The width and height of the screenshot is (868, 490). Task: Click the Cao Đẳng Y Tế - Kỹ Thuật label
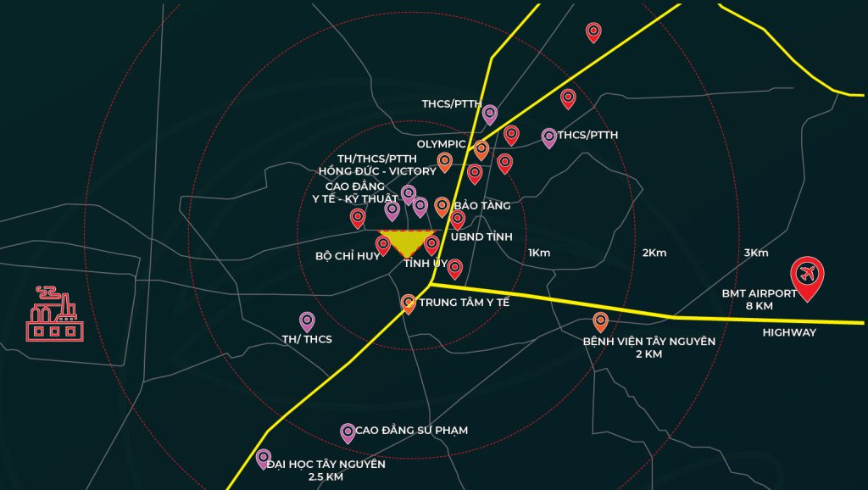355,192
